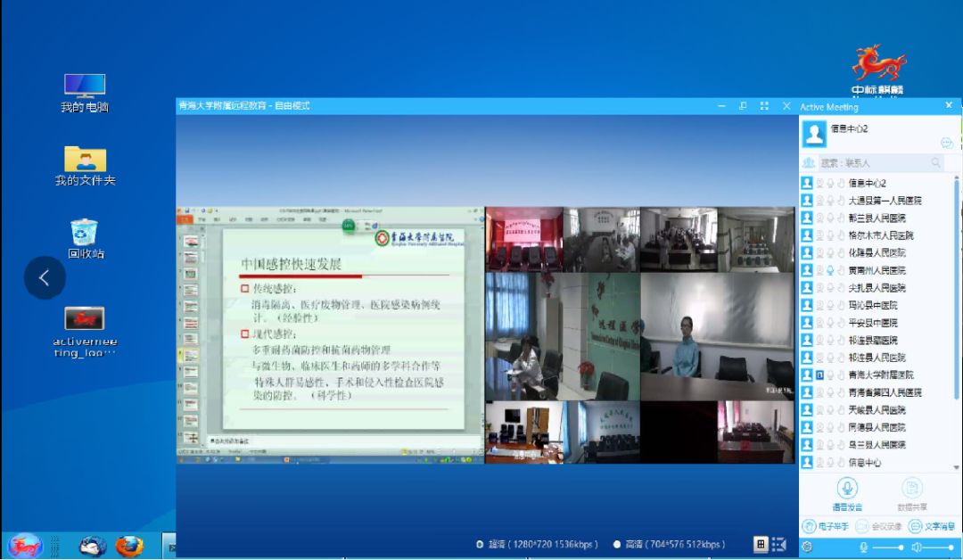The image size is (963, 560).
Task: Open Firefox from the taskbar
Action: point(130,548)
